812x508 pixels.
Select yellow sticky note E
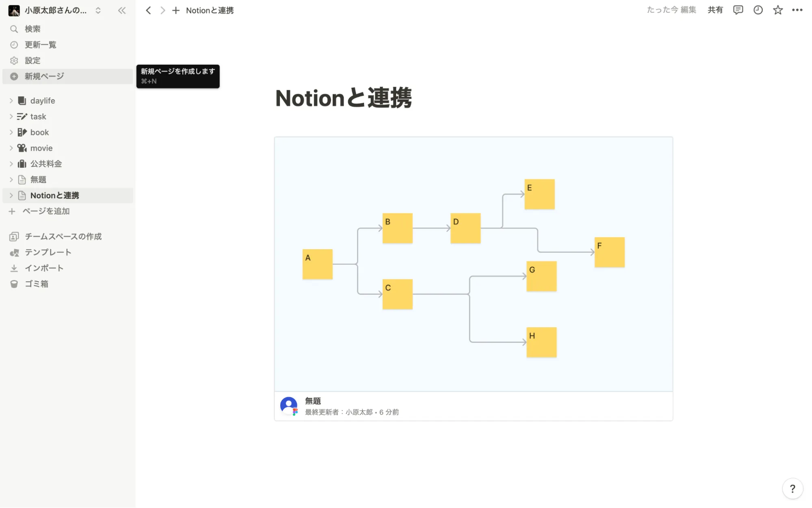pyautogui.click(x=539, y=194)
